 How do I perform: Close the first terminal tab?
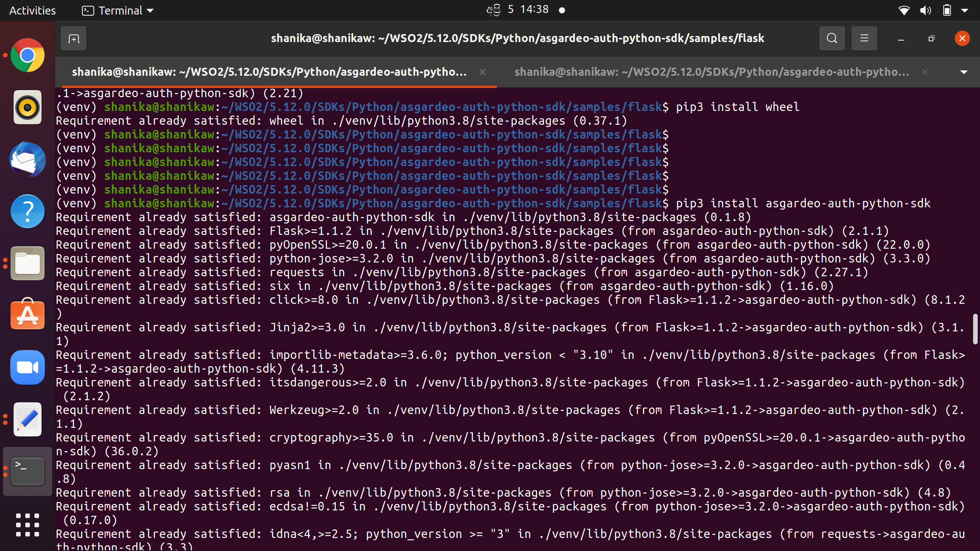click(482, 72)
